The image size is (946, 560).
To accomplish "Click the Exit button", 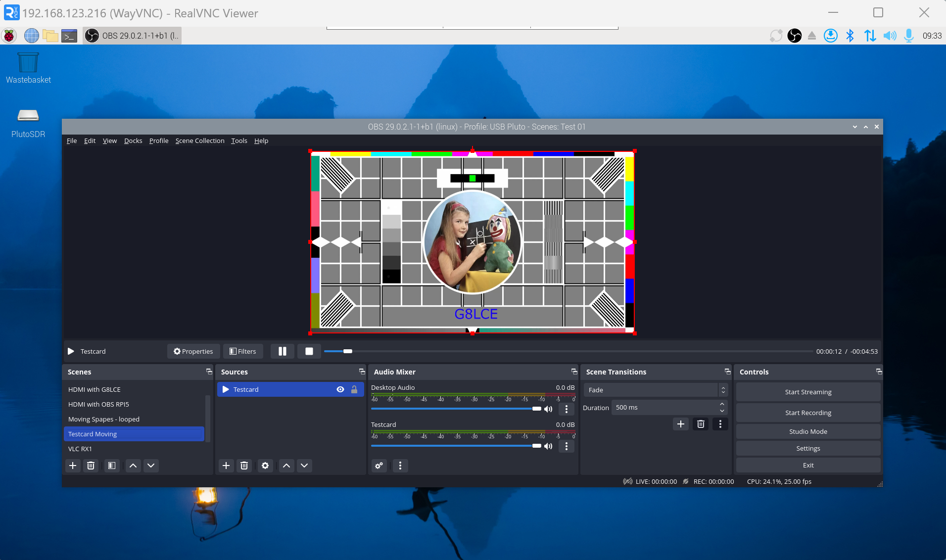I will point(808,465).
